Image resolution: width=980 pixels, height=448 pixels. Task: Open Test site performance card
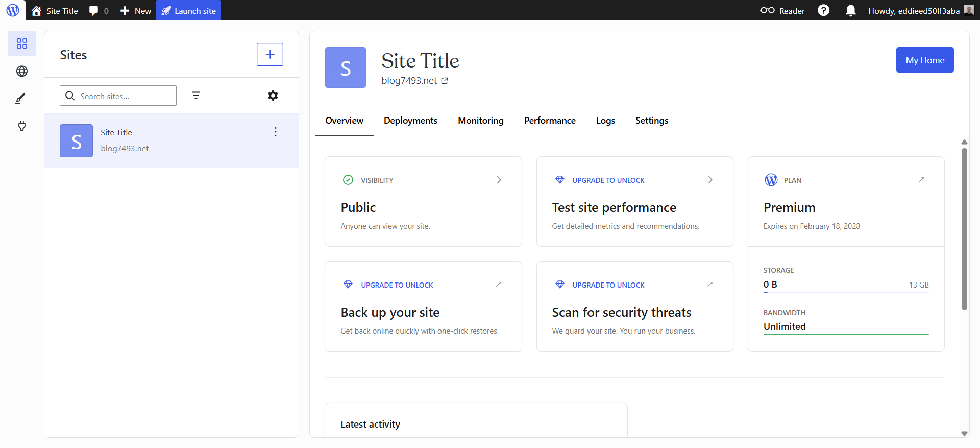point(634,201)
